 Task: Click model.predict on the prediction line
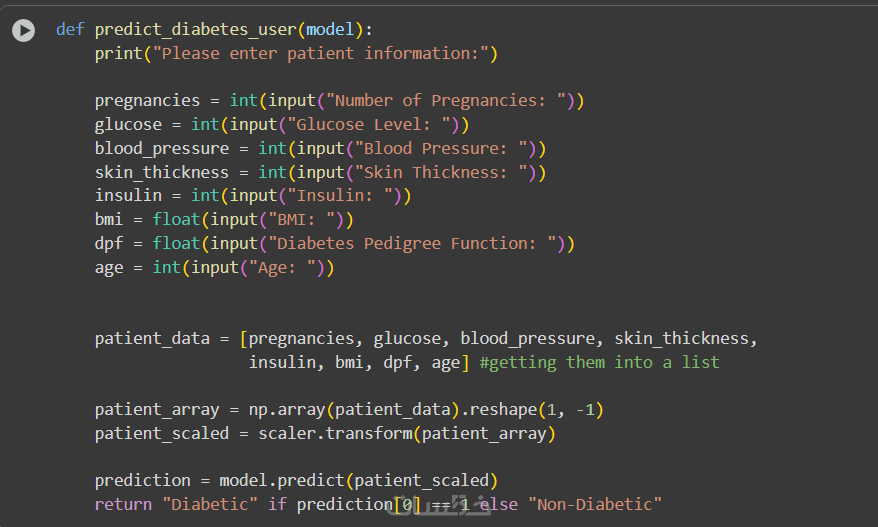282,480
